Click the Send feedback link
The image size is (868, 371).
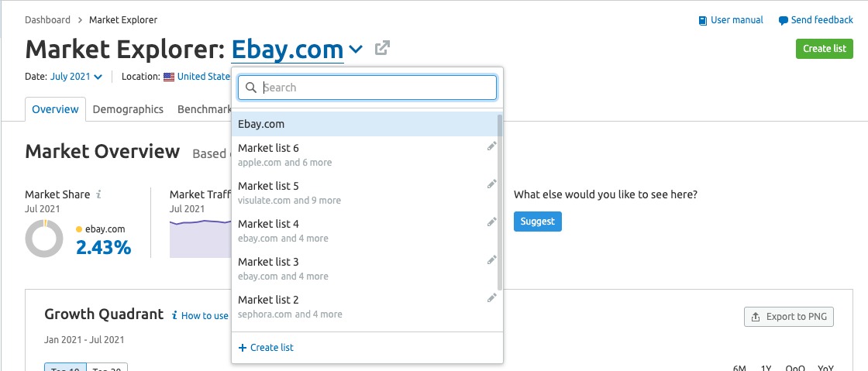pos(816,20)
